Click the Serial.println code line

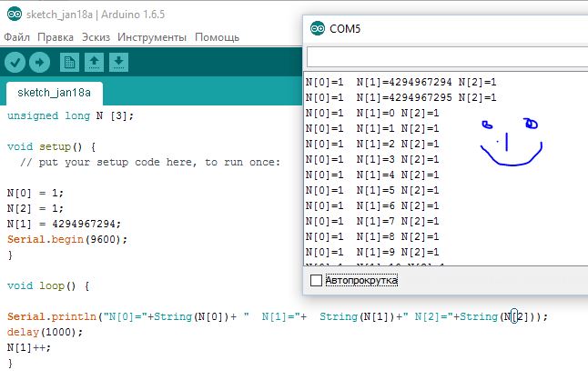278,317
